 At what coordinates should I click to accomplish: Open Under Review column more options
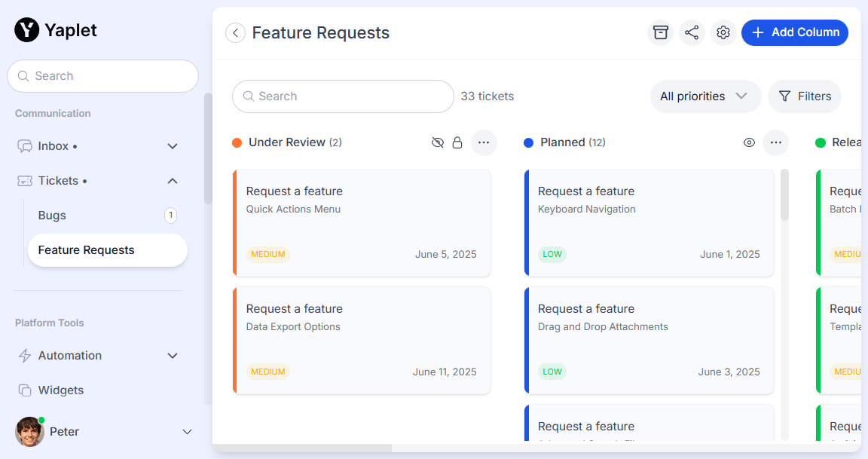[484, 142]
